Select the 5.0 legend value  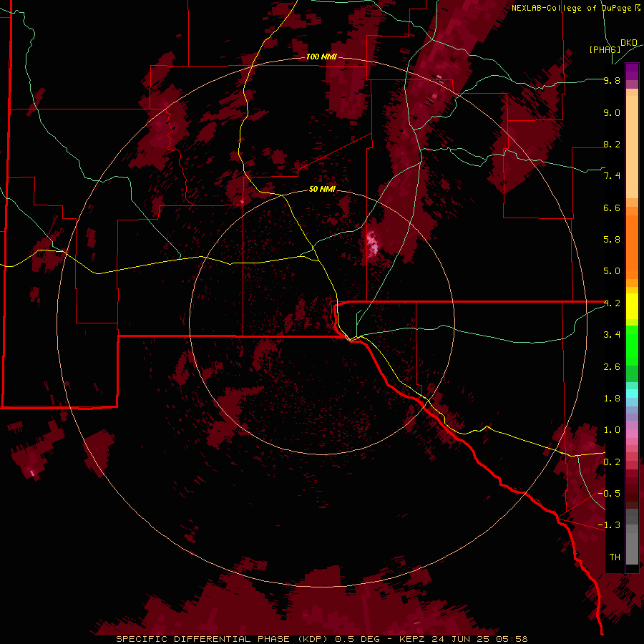coord(612,271)
